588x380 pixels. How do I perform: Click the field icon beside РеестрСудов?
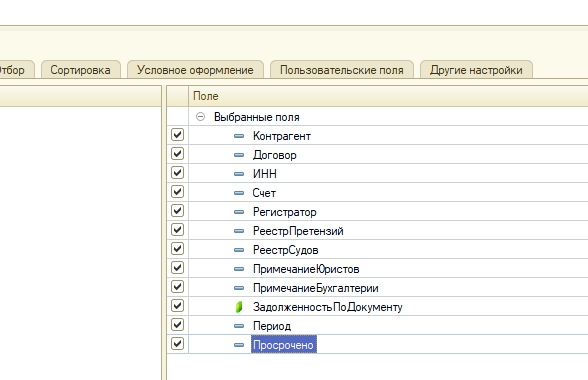point(239,250)
